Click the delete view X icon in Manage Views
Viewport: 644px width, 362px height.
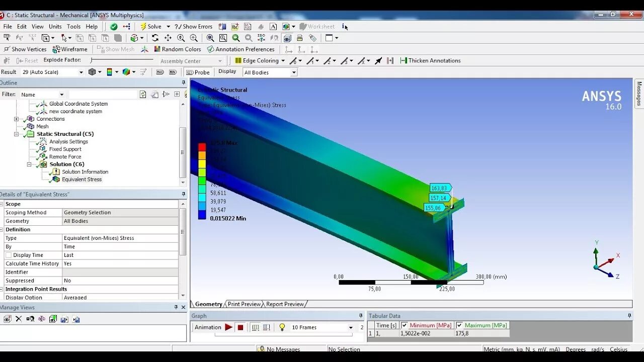pyautogui.click(x=19, y=319)
